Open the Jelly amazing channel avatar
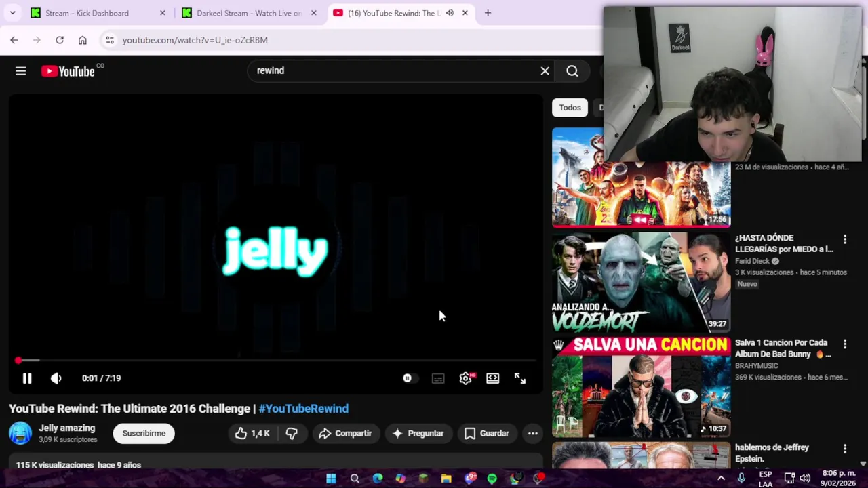 pos(20,433)
